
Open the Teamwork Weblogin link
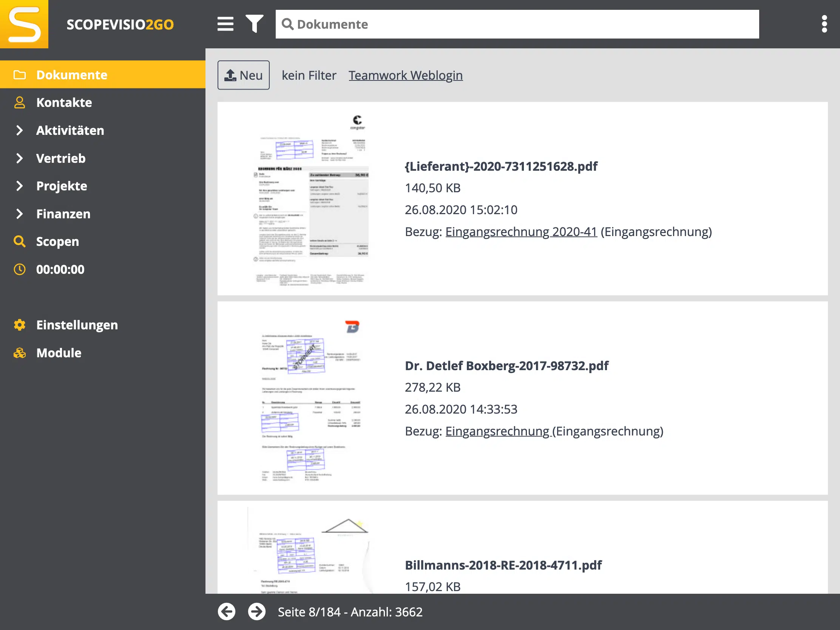click(406, 75)
